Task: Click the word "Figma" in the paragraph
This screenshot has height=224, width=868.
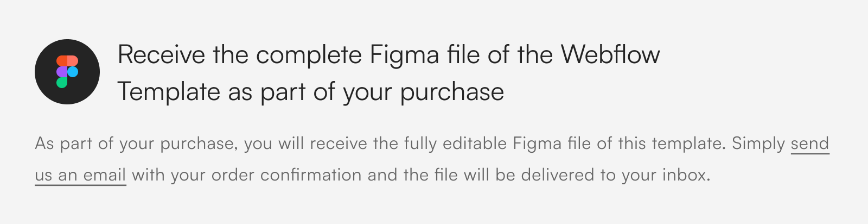Action: [x=537, y=144]
